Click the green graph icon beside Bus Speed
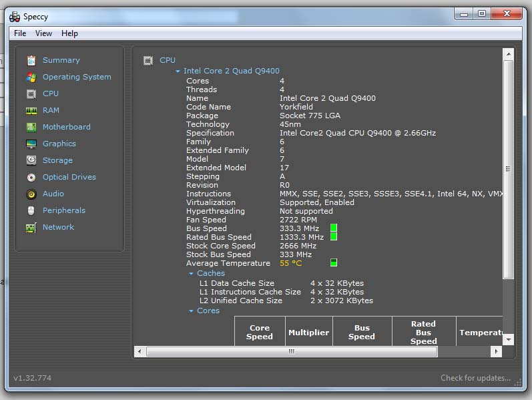The width and height of the screenshot is (532, 400). [334, 228]
